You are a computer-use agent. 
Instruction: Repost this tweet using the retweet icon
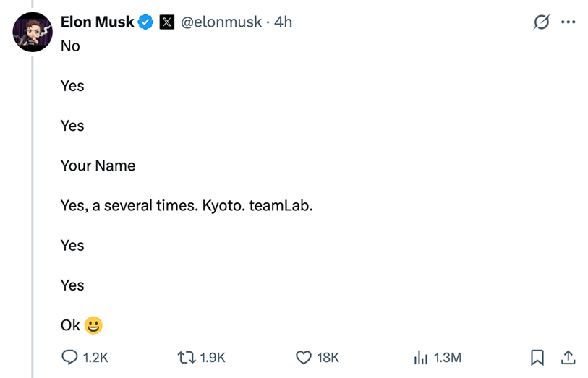click(186, 357)
